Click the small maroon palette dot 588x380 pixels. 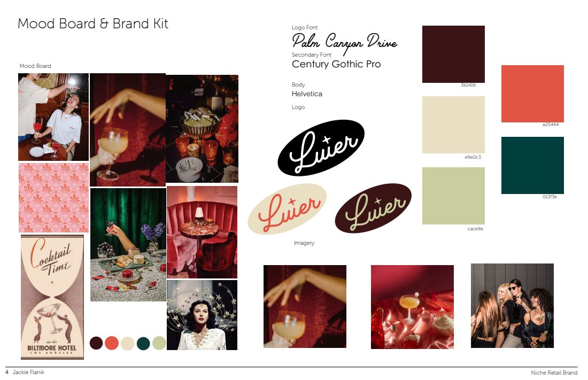tap(96, 343)
